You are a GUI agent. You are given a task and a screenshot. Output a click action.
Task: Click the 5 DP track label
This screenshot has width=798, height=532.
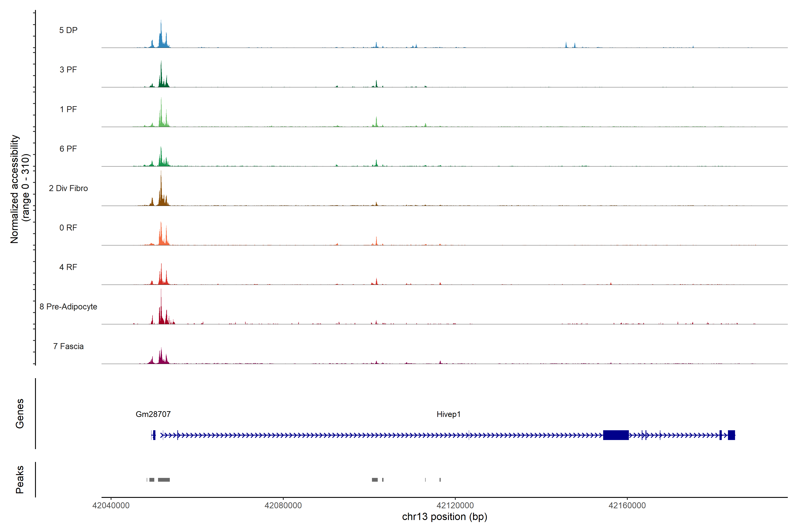68,30
